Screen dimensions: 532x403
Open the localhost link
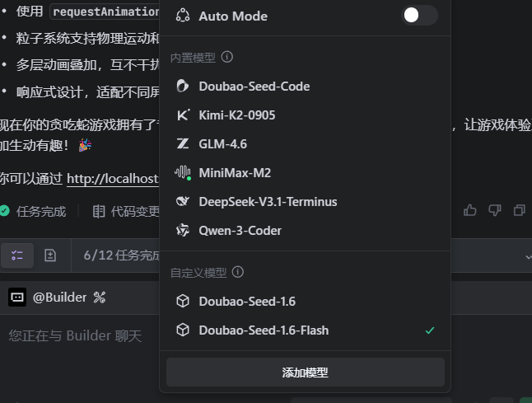(x=112, y=179)
